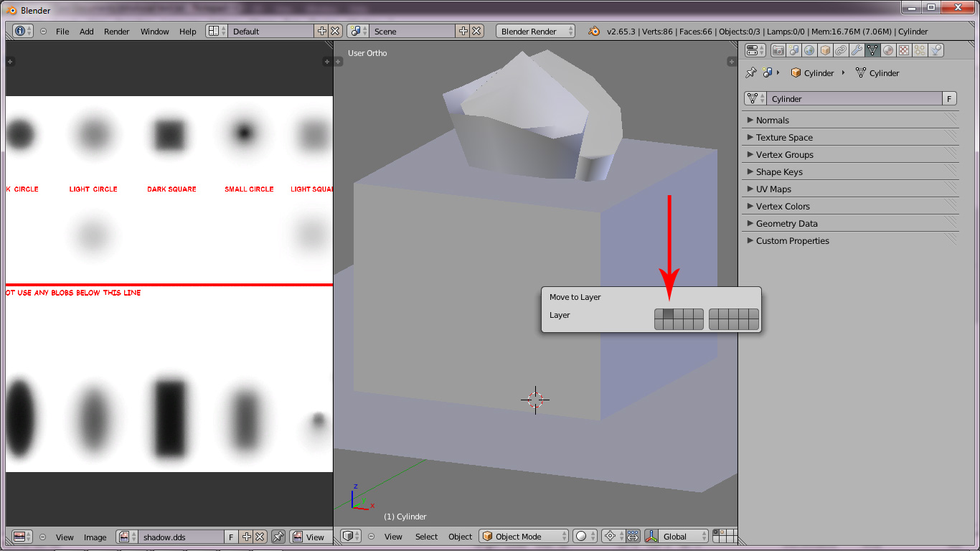Viewport: 980px width, 551px height.
Task: Open the Object Mode dropdown
Action: 523,537
